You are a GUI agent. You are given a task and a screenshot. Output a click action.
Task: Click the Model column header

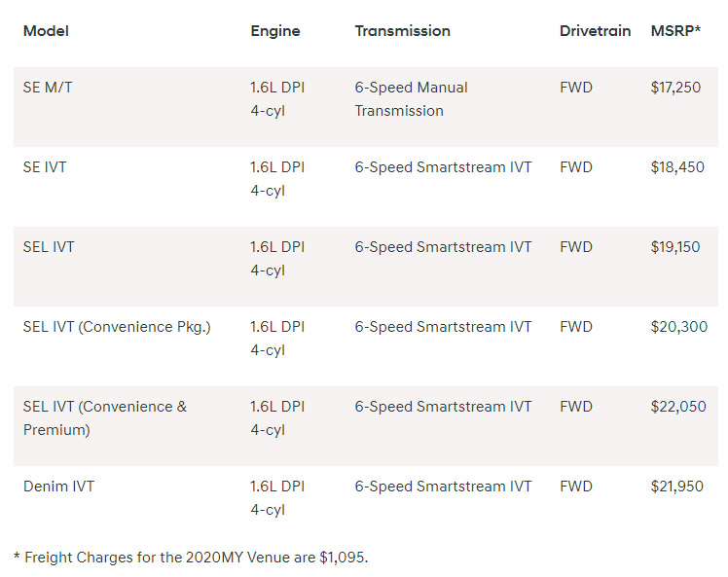tap(46, 31)
